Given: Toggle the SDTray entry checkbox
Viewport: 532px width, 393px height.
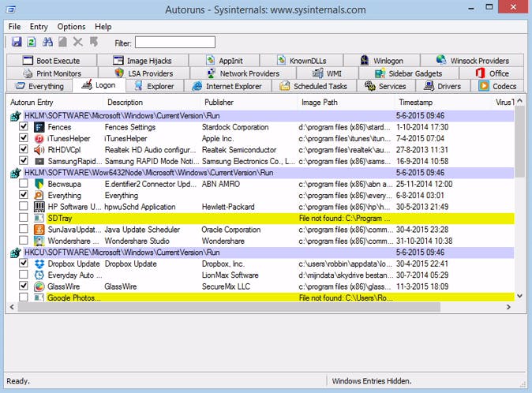Looking at the screenshot, I should tap(24, 218).
